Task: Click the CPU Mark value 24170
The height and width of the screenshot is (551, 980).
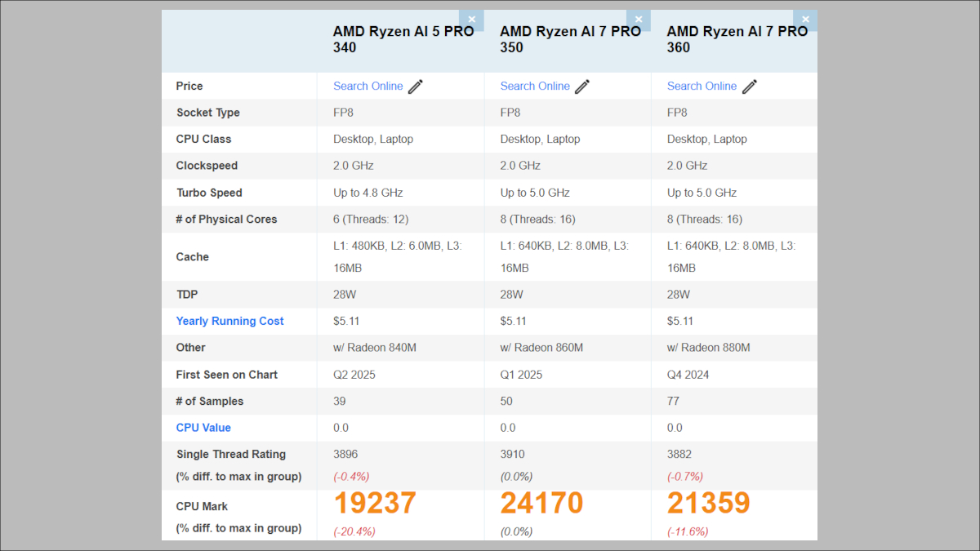Action: (x=541, y=503)
